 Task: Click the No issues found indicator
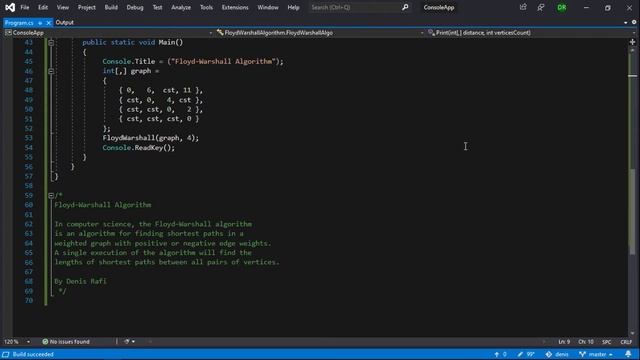tap(66, 342)
